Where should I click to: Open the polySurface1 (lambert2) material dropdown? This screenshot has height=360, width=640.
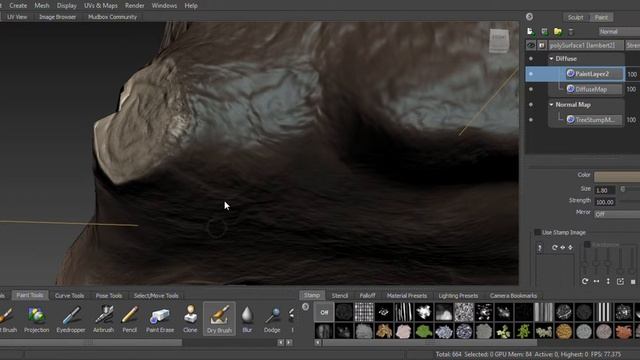coord(586,45)
